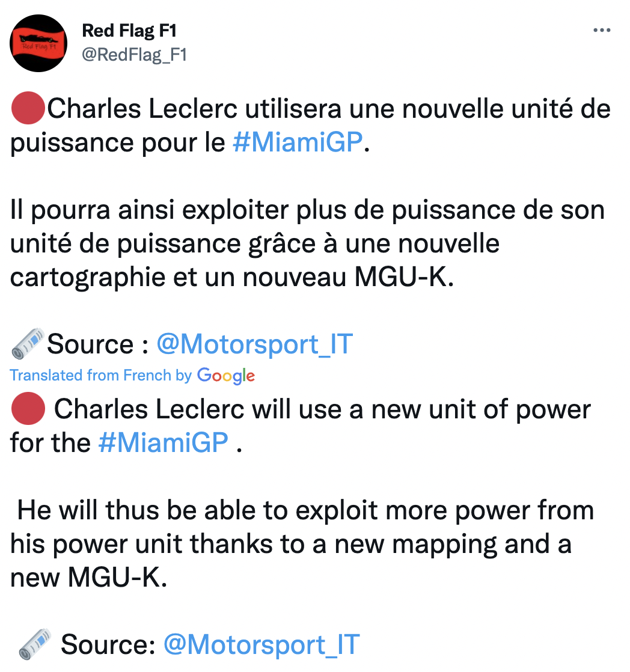Click the red circle emoji before "Charles Leclerc utilisera"

point(27,111)
